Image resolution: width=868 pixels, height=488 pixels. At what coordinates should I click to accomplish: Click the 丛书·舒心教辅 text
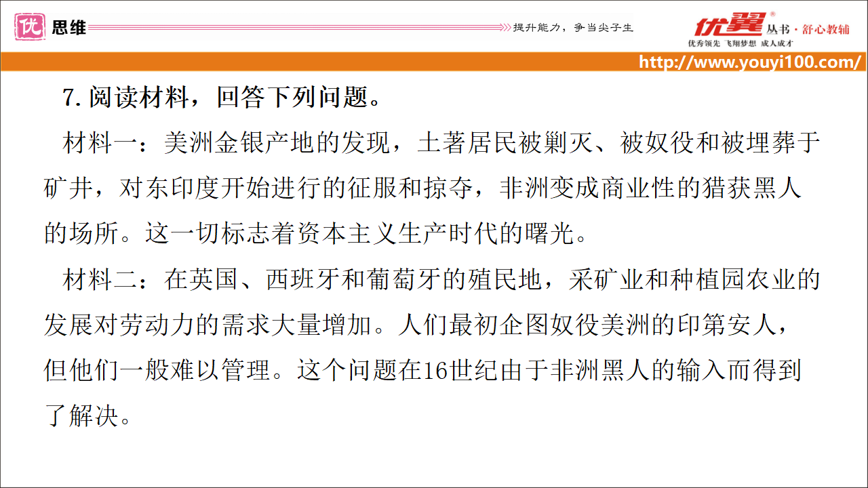(x=808, y=29)
